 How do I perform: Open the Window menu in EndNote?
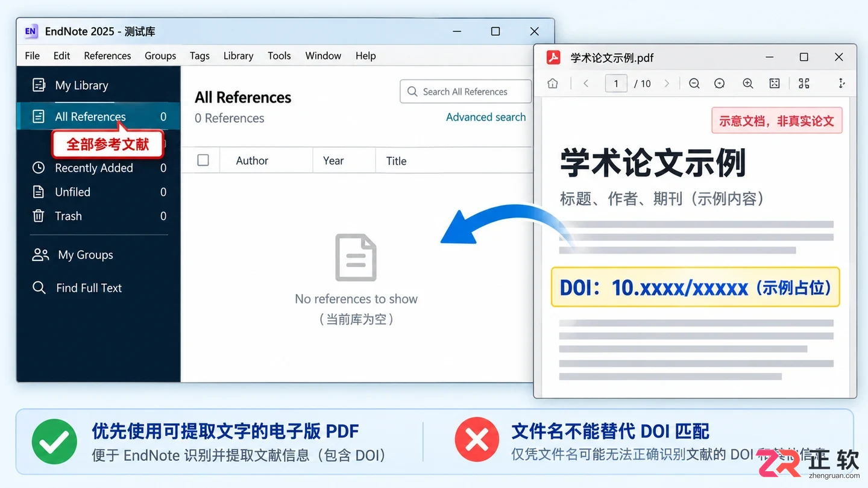pyautogui.click(x=323, y=55)
